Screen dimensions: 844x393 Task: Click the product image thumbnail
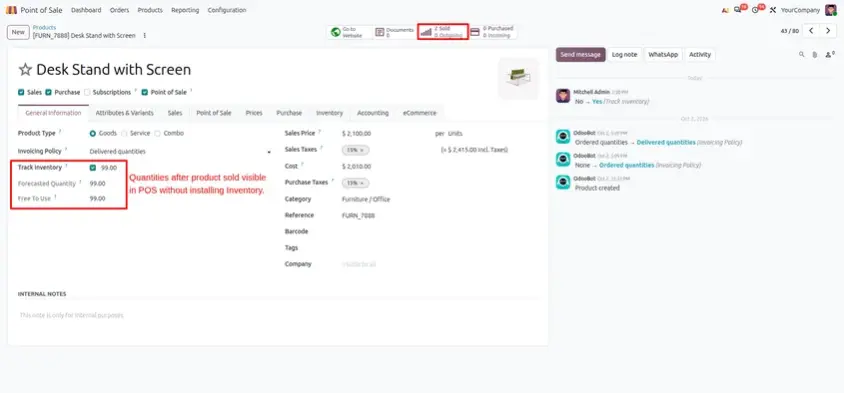click(x=518, y=78)
